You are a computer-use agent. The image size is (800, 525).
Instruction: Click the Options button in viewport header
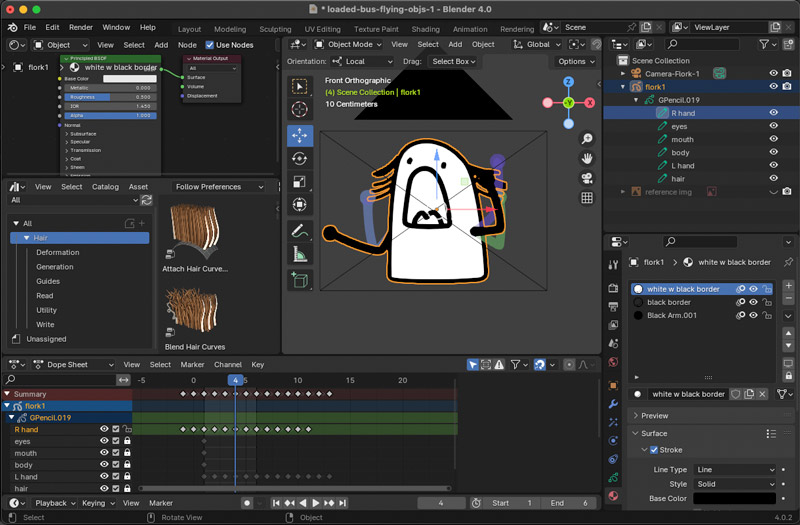pyautogui.click(x=574, y=62)
